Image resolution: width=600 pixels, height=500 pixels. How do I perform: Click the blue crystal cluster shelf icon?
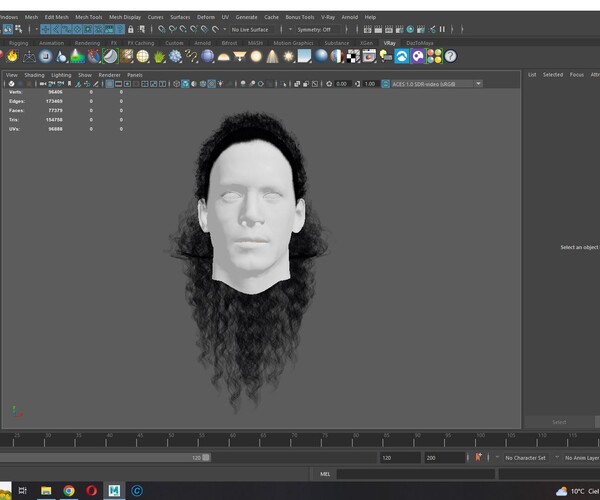(x=175, y=56)
